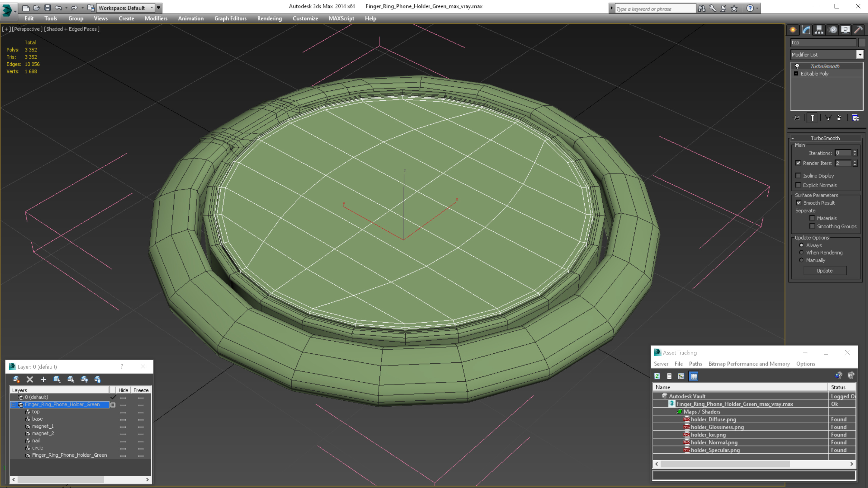
Task: Toggle the TurboSmooth lightbulb icon in stack
Action: point(797,66)
